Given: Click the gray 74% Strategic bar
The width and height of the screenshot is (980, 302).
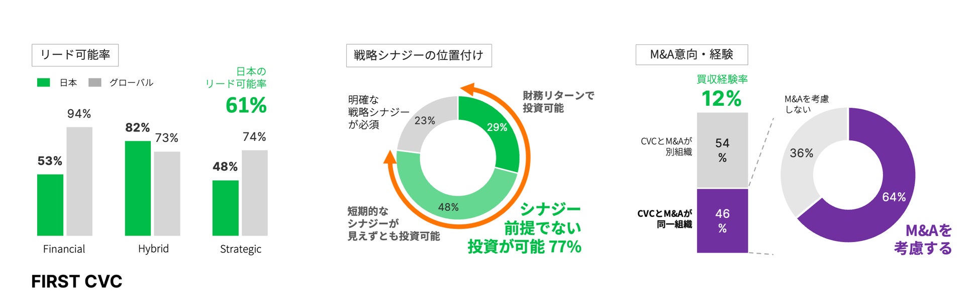Looking at the screenshot, I should pos(255,193).
